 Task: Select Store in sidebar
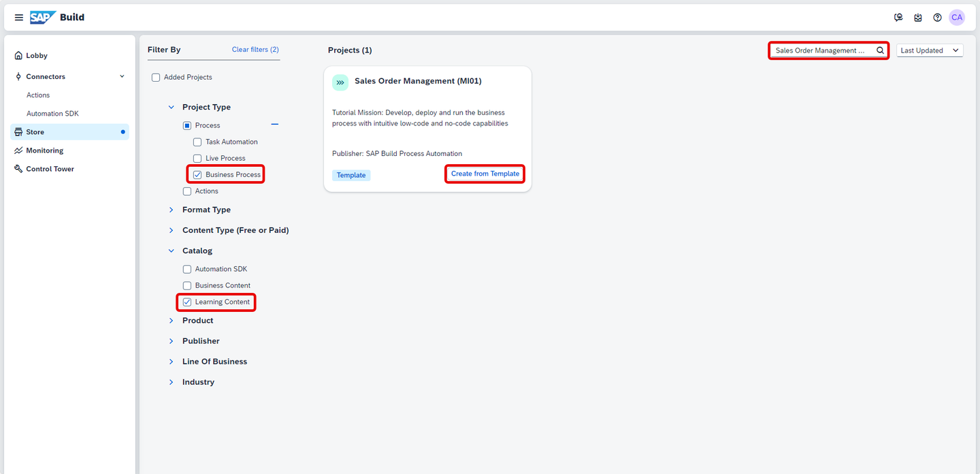[69, 132]
